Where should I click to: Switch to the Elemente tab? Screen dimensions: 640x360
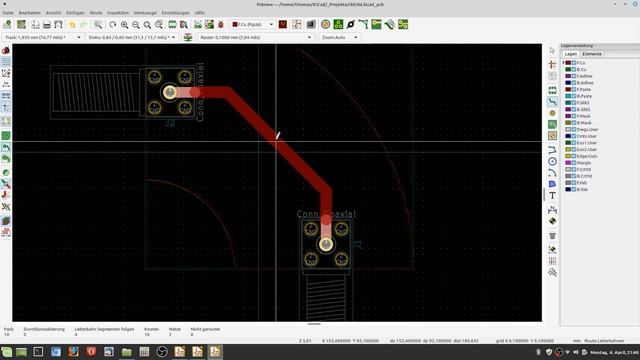(x=592, y=54)
